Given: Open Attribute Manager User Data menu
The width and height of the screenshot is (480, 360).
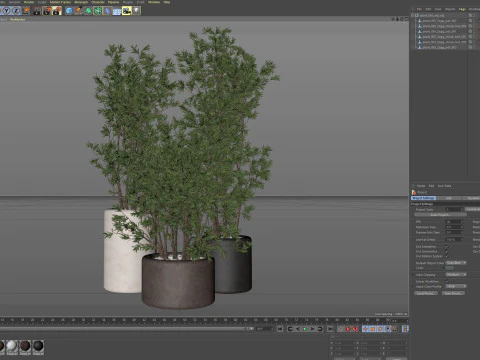Looking at the screenshot, I should (x=444, y=186).
